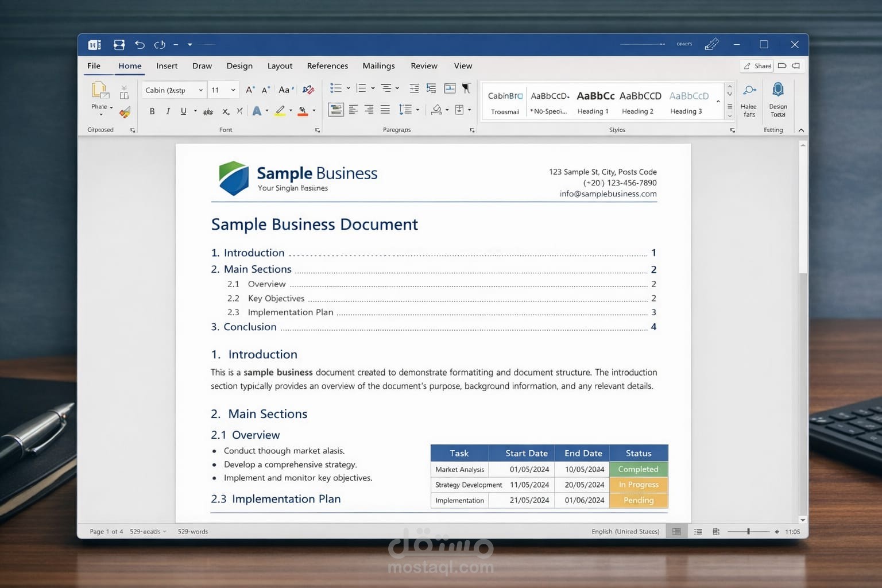Toggle Bold formatting
The height and width of the screenshot is (588, 882).
tap(152, 111)
